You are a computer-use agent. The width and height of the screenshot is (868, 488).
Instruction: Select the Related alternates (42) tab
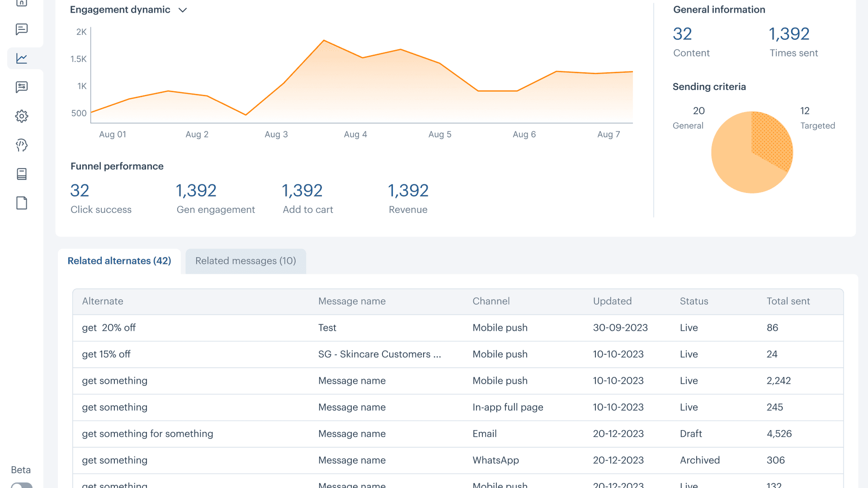click(119, 261)
